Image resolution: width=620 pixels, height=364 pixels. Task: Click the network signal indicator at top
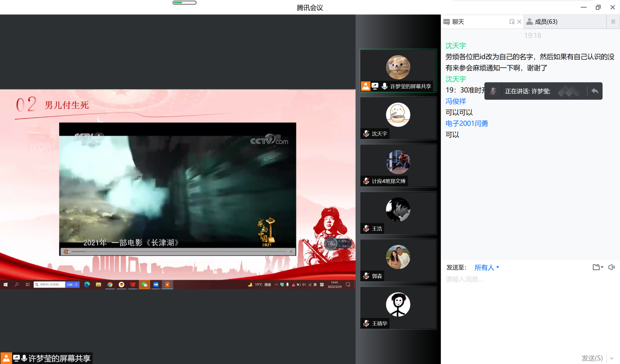click(184, 3)
